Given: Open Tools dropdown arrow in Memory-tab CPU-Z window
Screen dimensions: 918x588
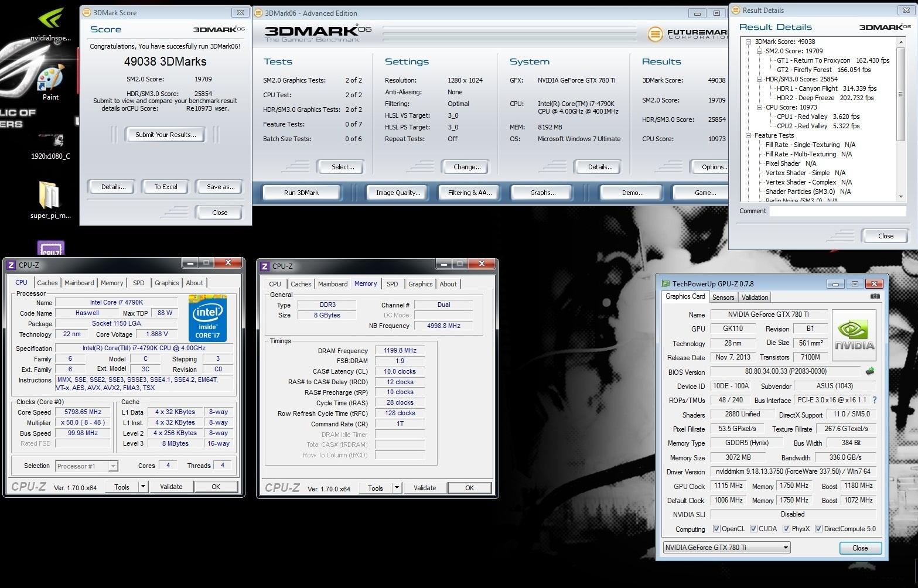Looking at the screenshot, I should coord(397,488).
